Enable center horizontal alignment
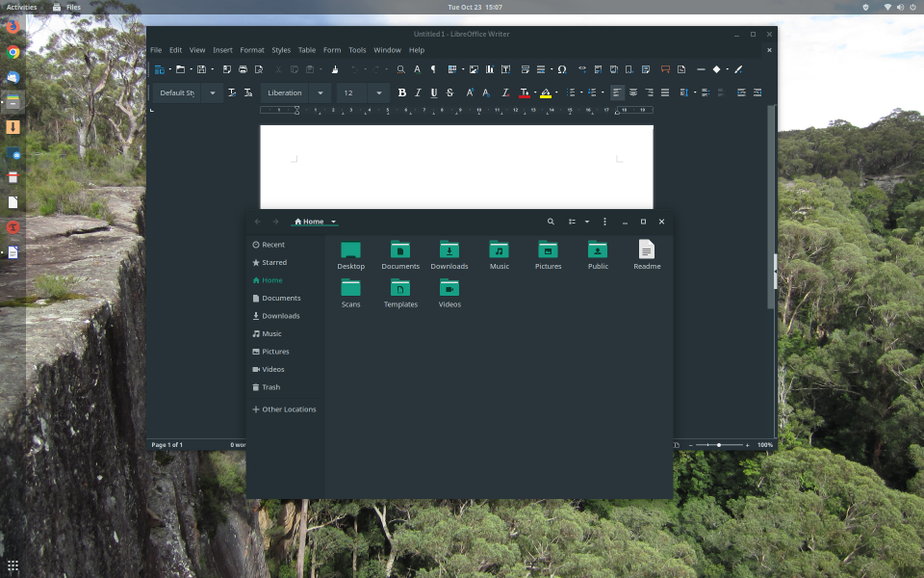Screen dimensions: 924x578 (633, 93)
